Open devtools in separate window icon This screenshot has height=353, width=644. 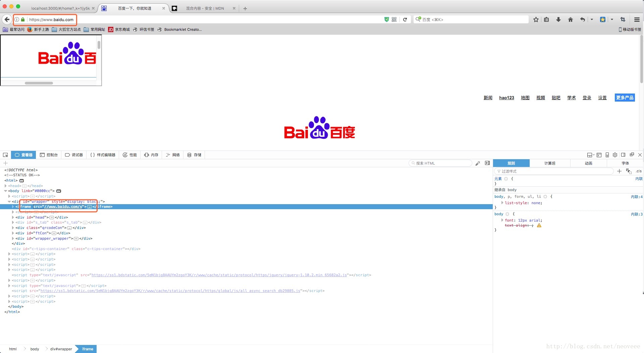coord(632,155)
